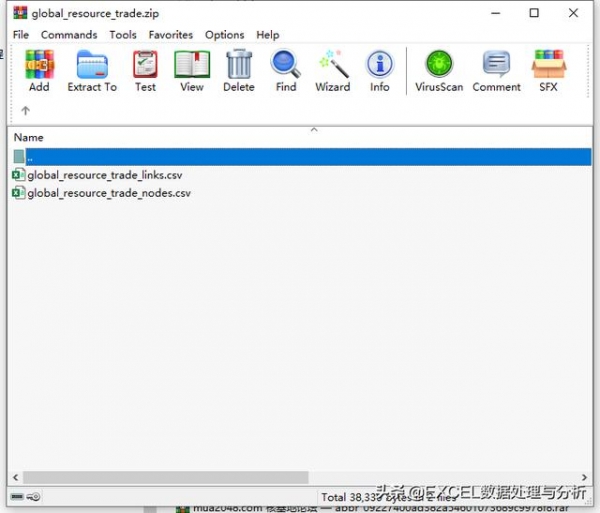
Task: Open the Options menu
Action: click(x=225, y=34)
